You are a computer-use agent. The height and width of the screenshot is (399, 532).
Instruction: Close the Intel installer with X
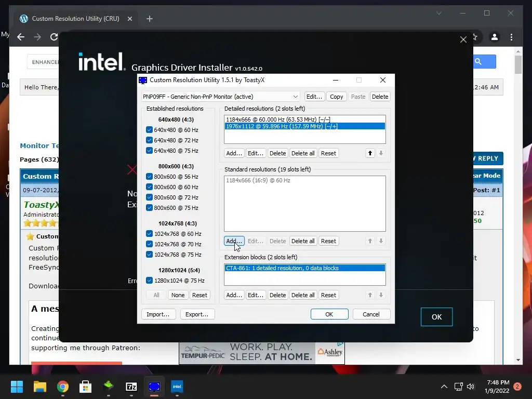463,39
